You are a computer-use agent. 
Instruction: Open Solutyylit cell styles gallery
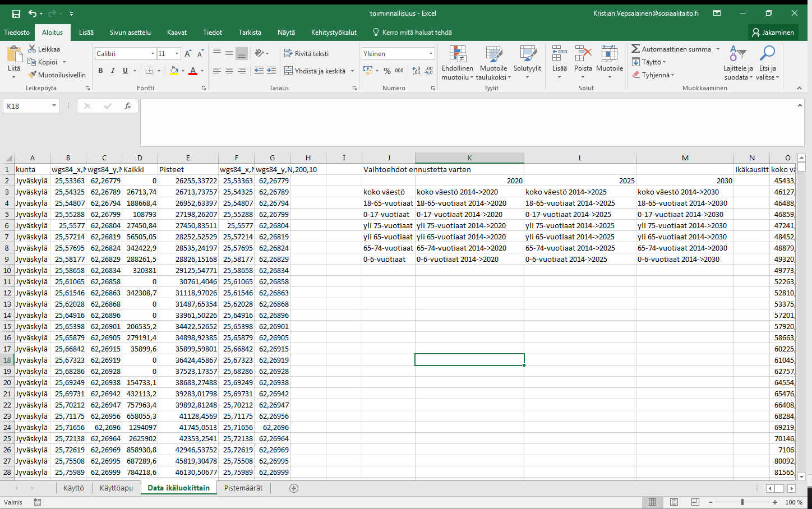(527, 63)
